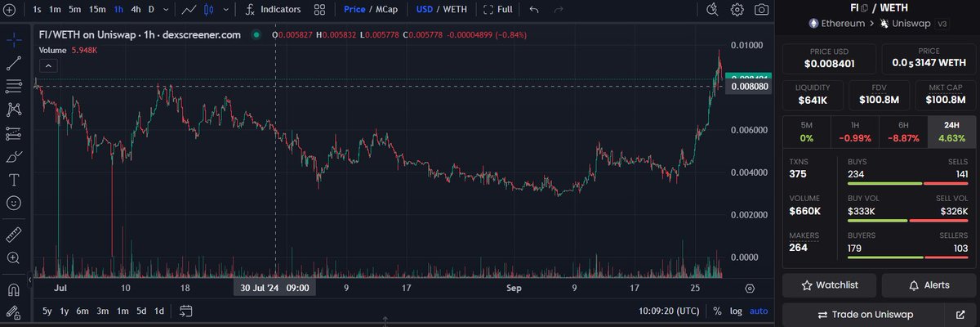The height and width of the screenshot is (327, 980).
Task: Expand the chart type dropdown arrow
Action: [x=225, y=10]
